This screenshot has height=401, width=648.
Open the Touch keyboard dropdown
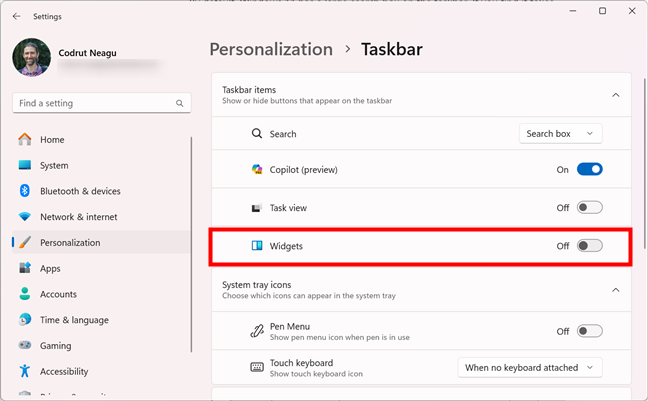pyautogui.click(x=530, y=368)
